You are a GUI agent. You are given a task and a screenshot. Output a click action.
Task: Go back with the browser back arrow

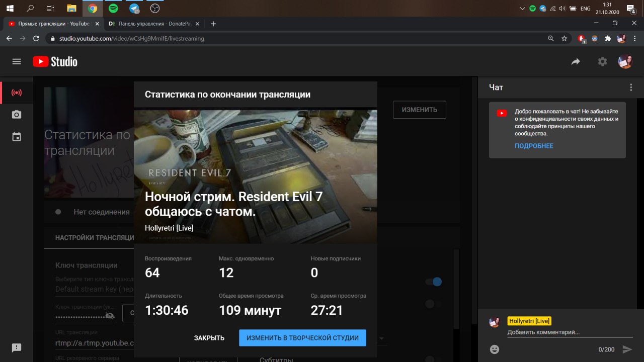9,38
